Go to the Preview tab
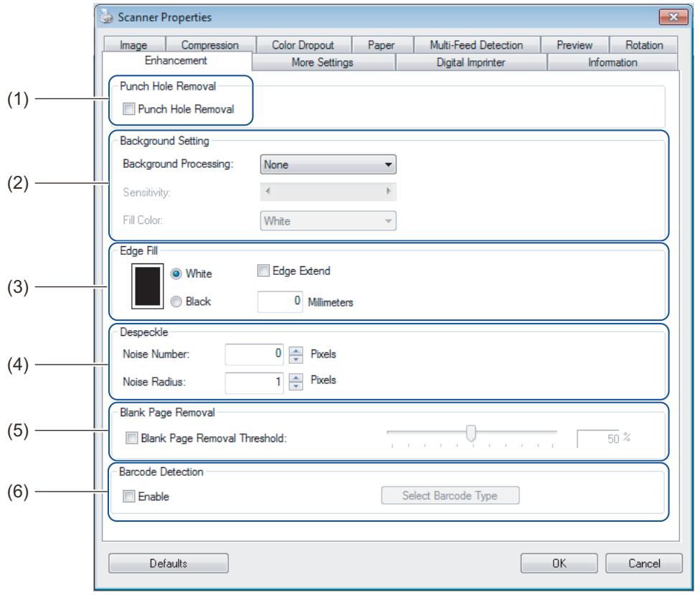The image size is (700, 595). tap(574, 44)
